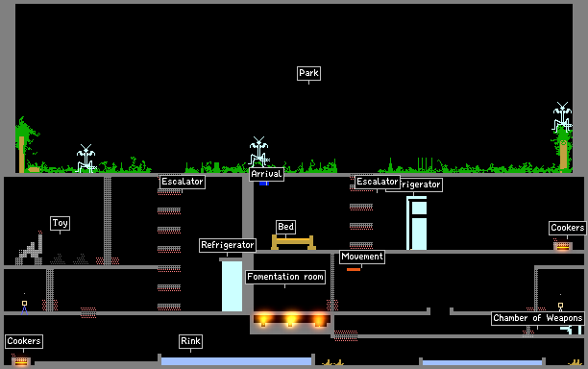This screenshot has width=588, height=369.
Task: Click the Park label
Action: click(308, 73)
